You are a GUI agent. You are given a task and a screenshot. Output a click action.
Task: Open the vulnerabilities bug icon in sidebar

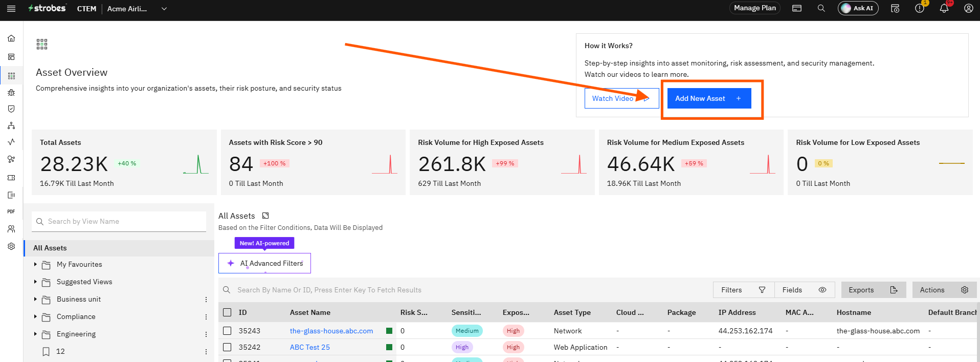(x=11, y=93)
